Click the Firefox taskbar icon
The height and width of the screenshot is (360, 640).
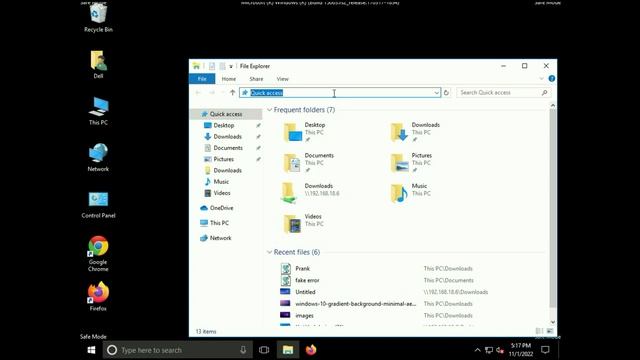(311, 350)
